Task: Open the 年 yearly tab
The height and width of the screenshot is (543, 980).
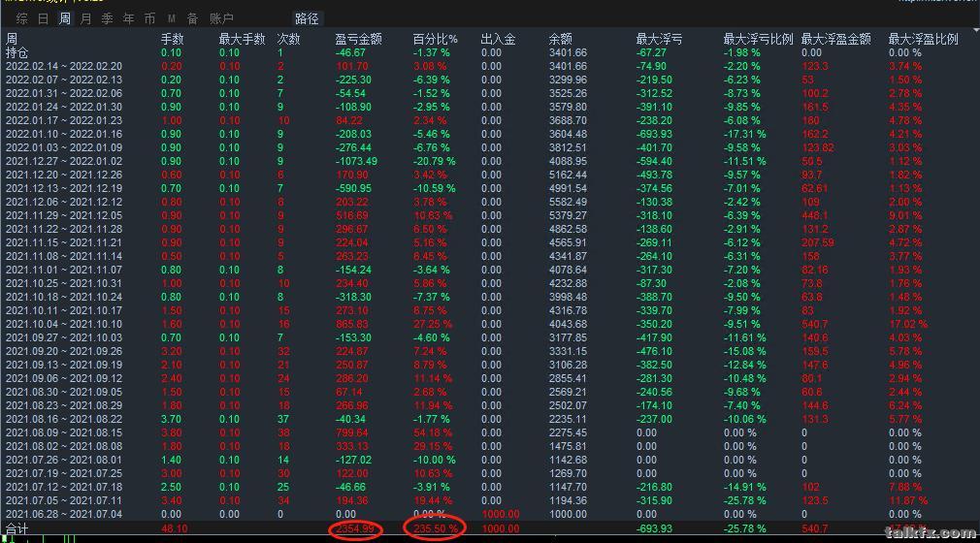Action: pyautogui.click(x=129, y=18)
